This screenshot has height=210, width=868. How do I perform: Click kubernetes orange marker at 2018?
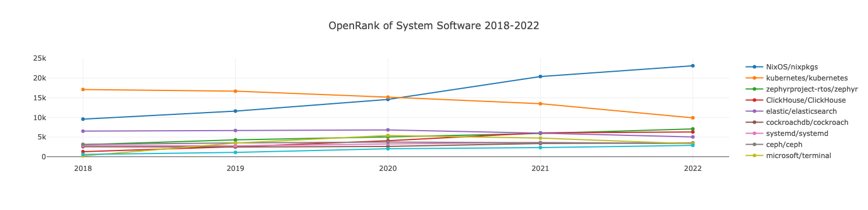83,89
